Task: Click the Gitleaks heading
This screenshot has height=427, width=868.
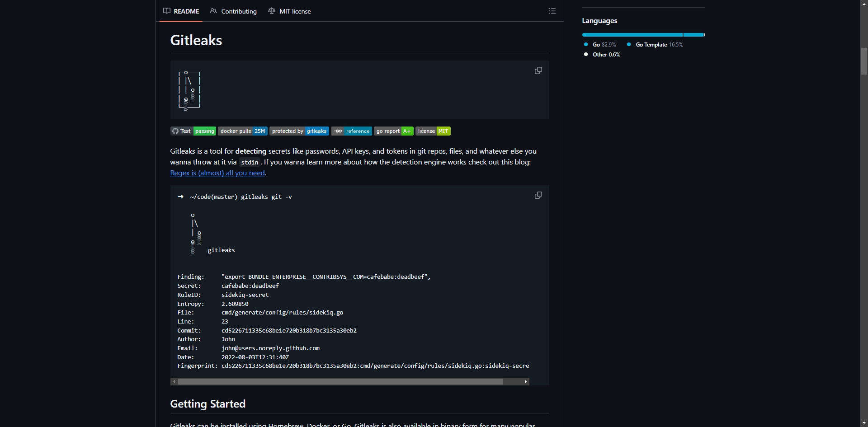Action: coord(196,40)
